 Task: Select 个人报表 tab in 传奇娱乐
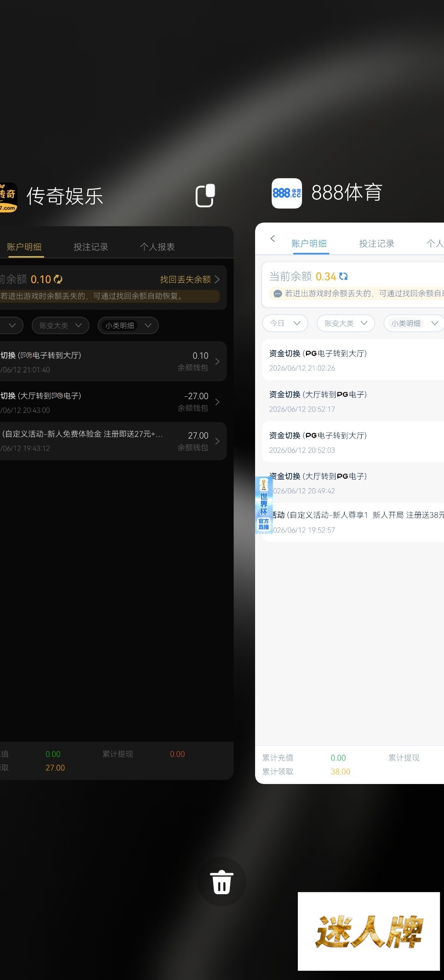coord(157,247)
